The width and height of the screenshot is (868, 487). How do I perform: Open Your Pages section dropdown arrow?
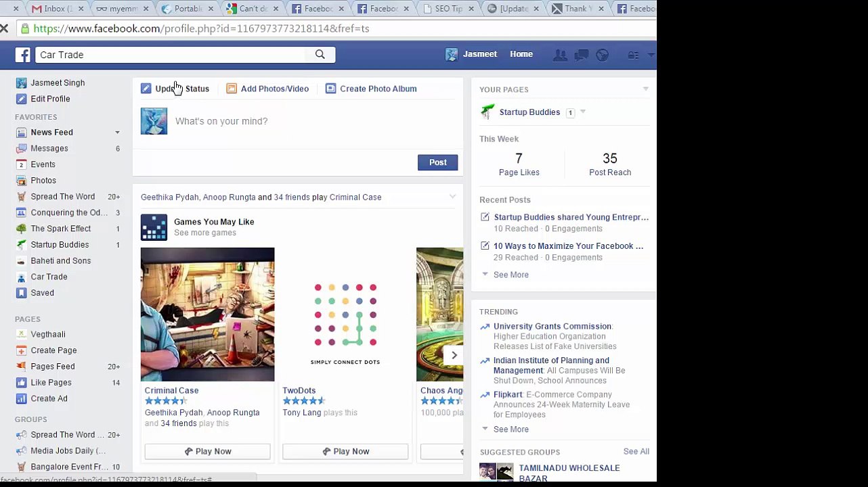tap(645, 89)
